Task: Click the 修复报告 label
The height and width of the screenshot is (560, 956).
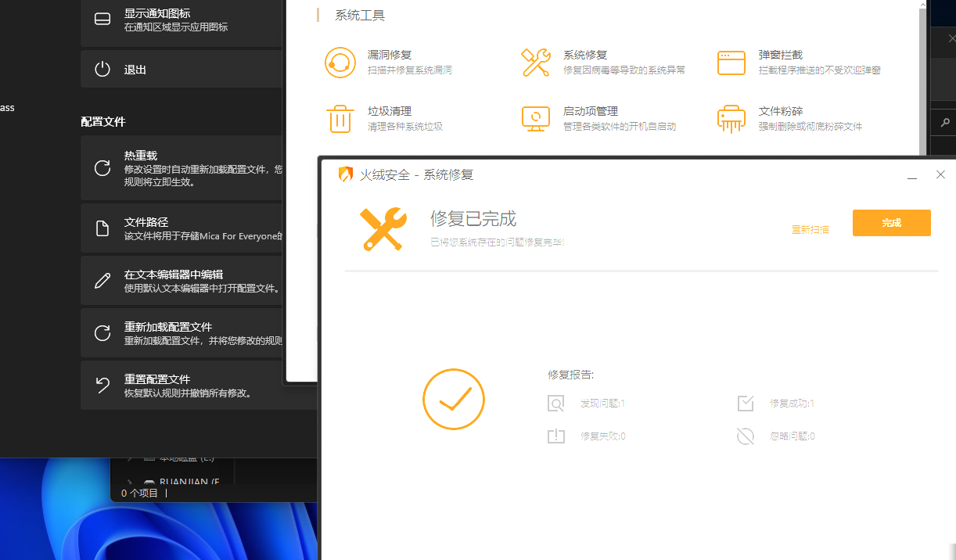Action: coord(570,375)
